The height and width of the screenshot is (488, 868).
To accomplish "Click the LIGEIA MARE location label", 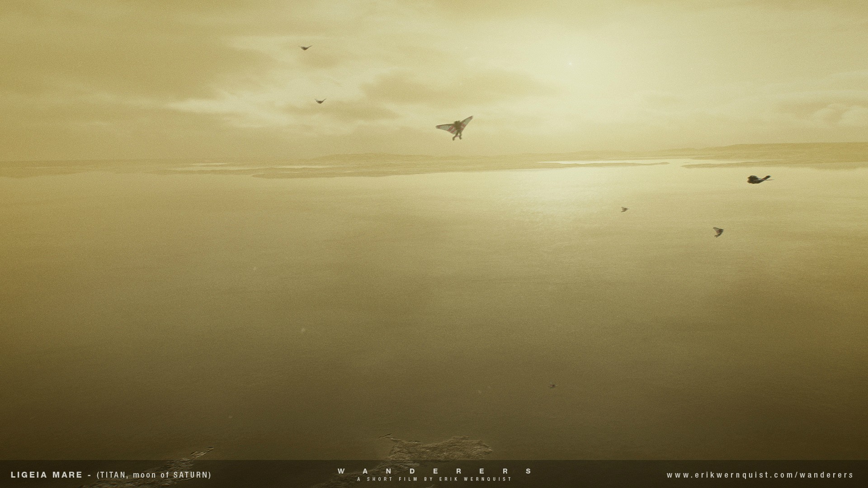I will click(x=46, y=475).
